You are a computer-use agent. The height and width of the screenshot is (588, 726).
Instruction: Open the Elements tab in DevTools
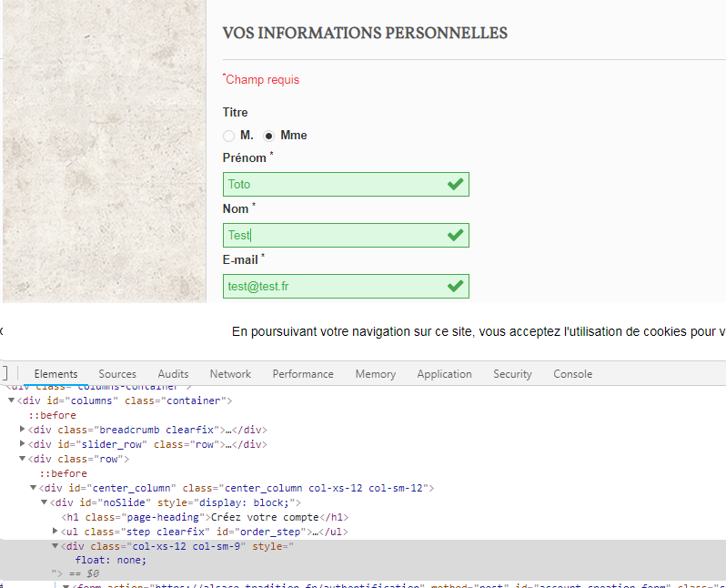pyautogui.click(x=55, y=374)
